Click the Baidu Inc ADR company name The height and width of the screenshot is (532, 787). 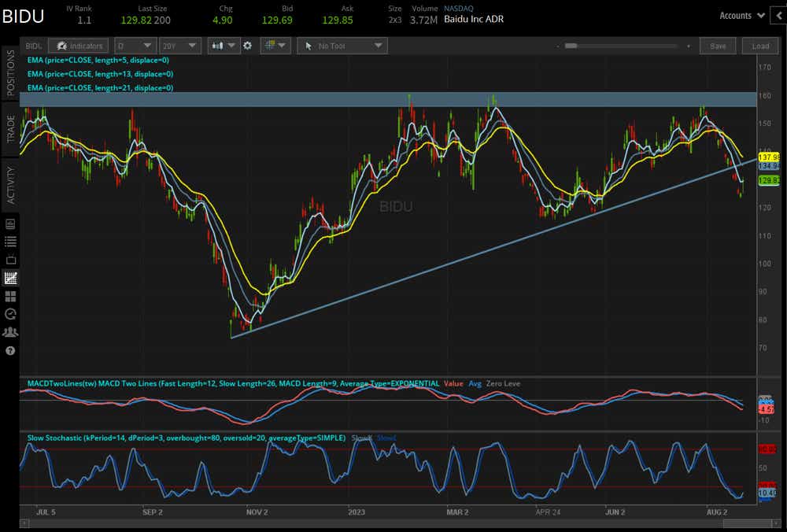[474, 19]
